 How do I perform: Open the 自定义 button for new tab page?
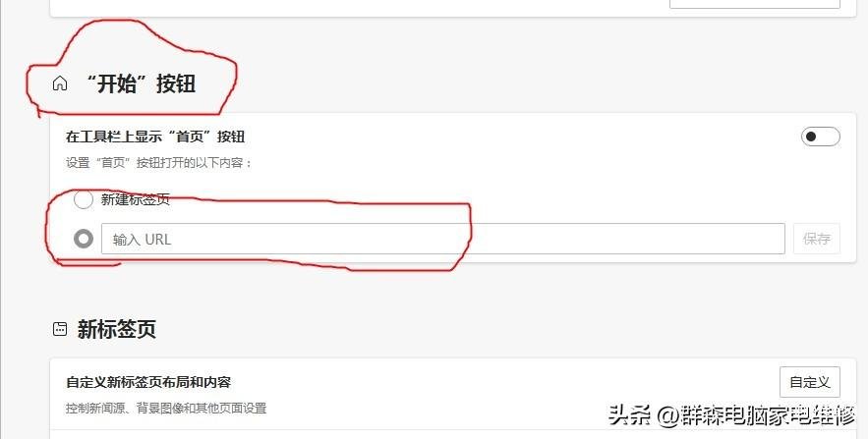810,382
